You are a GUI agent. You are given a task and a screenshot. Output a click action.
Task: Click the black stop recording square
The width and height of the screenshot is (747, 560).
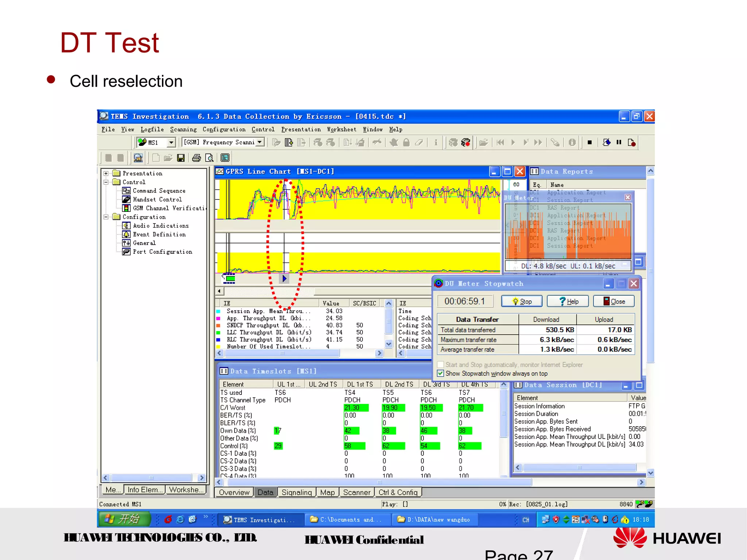[x=589, y=143]
